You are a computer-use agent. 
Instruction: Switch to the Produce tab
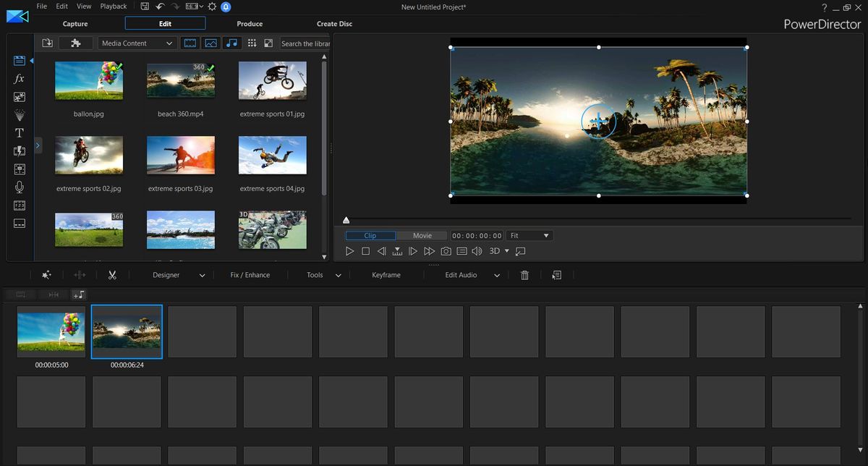[x=250, y=23]
